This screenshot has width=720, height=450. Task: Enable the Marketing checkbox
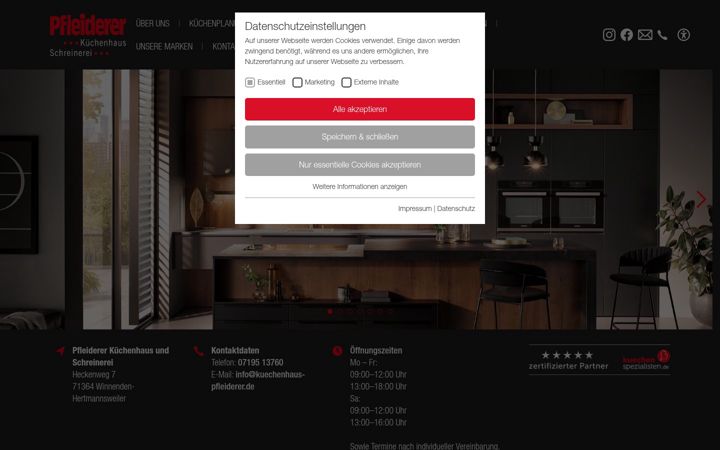coord(297,82)
